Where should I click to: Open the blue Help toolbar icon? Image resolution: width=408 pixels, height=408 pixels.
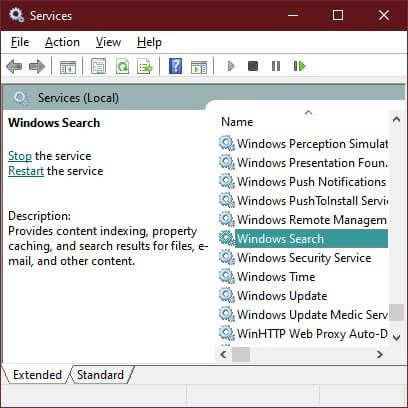click(x=175, y=66)
